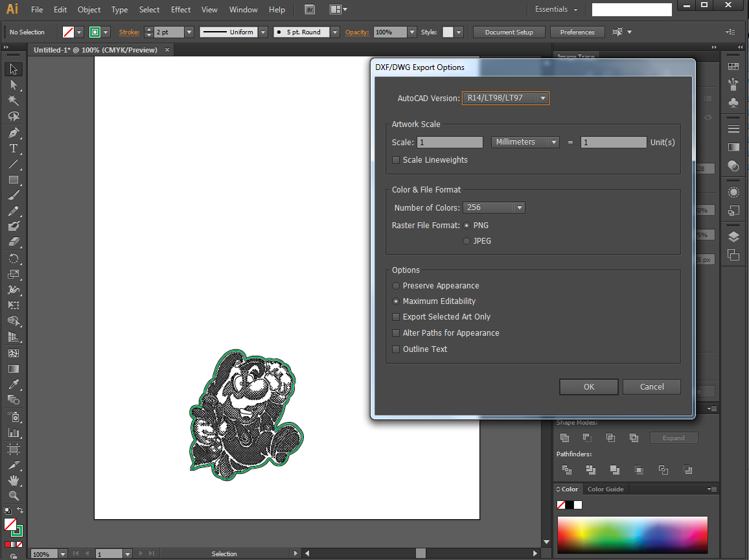Pick a color from spectrum bar
The image size is (749, 560).
pyautogui.click(x=632, y=535)
